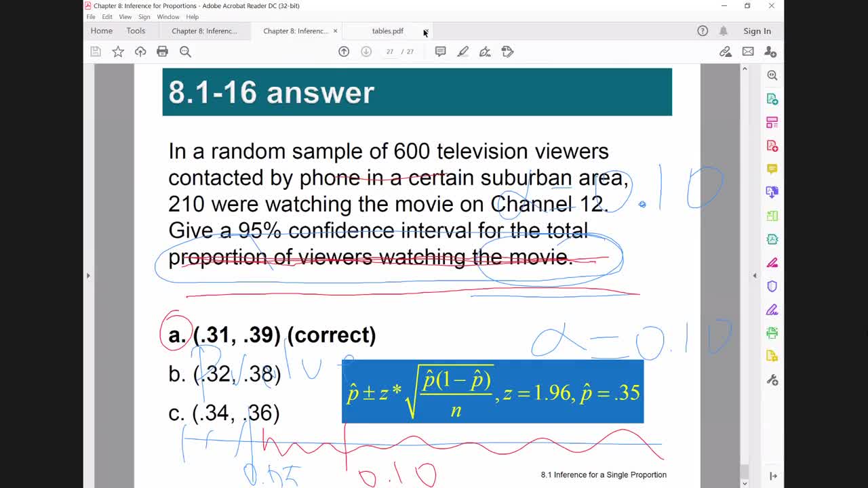This screenshot has height=488, width=868.
Task: Open the File menu
Action: click(91, 17)
